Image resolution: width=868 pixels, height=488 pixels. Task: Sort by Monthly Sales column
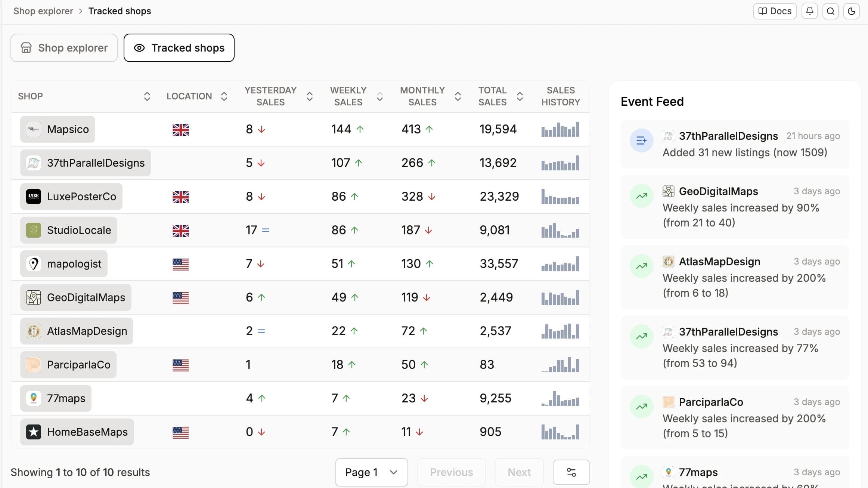(x=458, y=96)
